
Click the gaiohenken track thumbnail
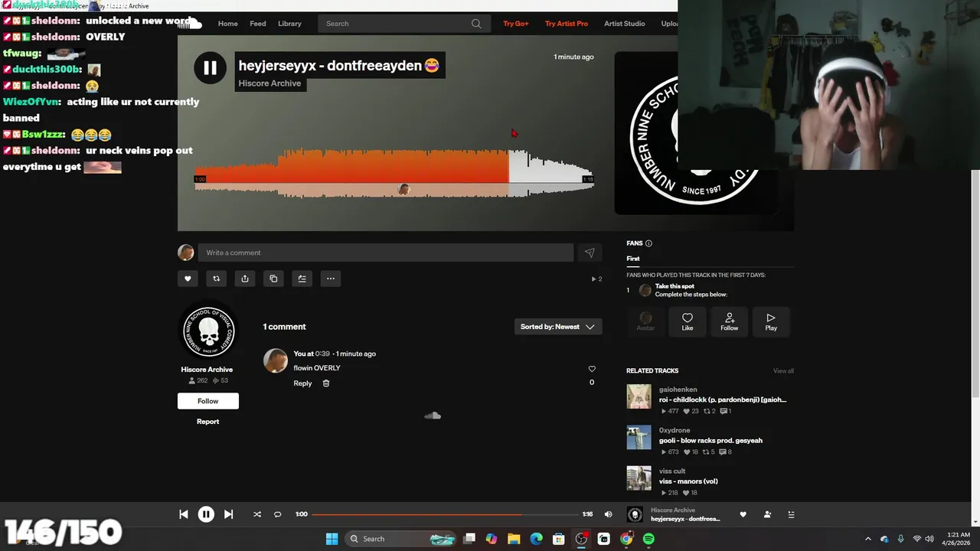639,396
